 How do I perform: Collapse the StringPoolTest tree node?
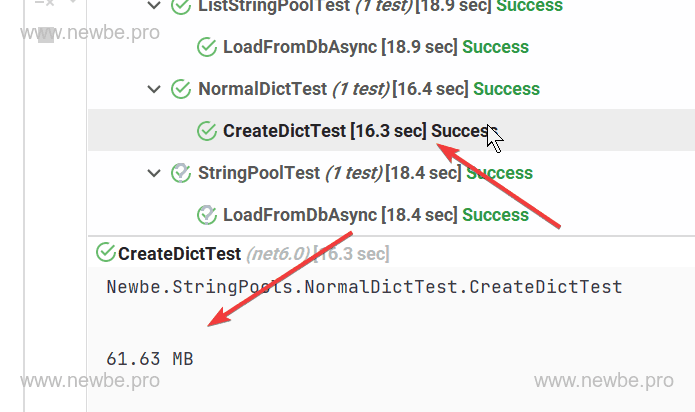pyautogui.click(x=153, y=173)
